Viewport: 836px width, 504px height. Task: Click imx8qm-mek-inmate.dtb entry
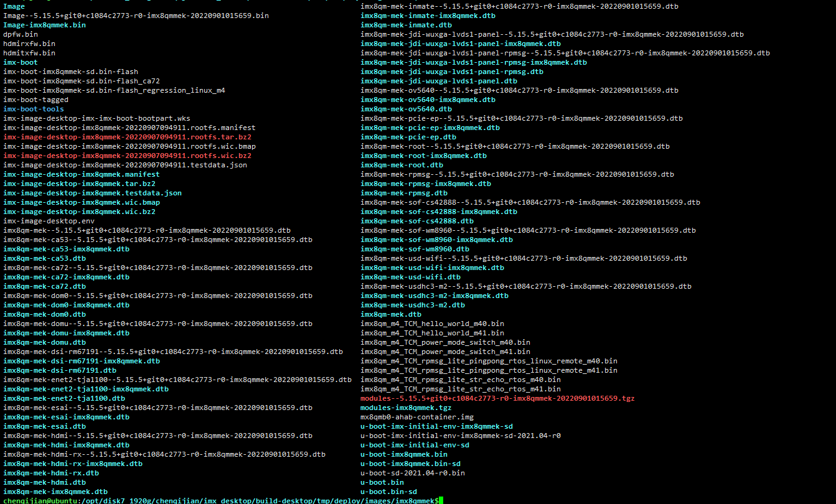tap(406, 25)
